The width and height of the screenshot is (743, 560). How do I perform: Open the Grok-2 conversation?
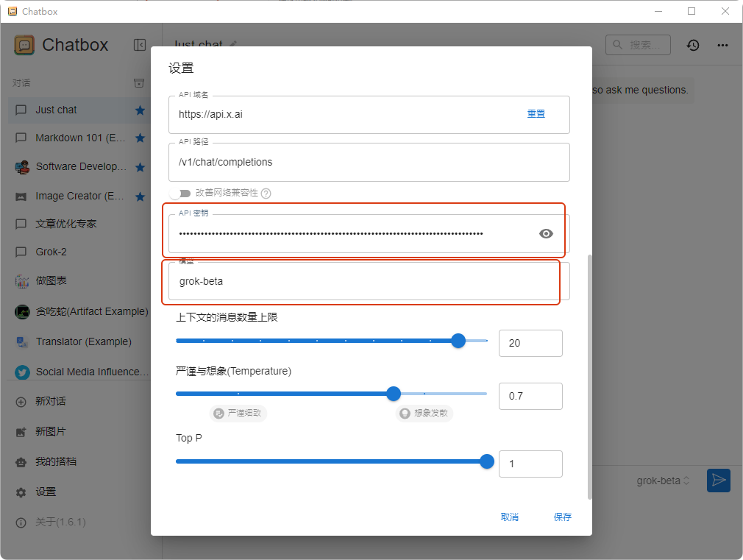click(79, 252)
